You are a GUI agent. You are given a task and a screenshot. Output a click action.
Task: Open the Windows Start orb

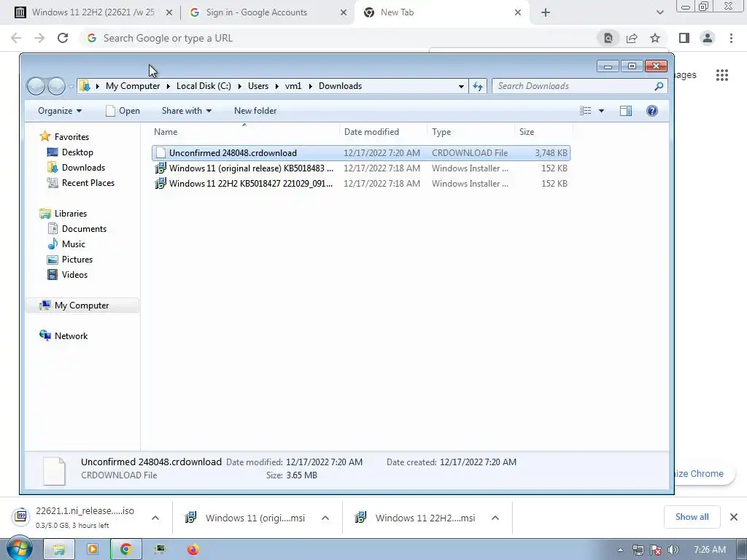coord(19,548)
